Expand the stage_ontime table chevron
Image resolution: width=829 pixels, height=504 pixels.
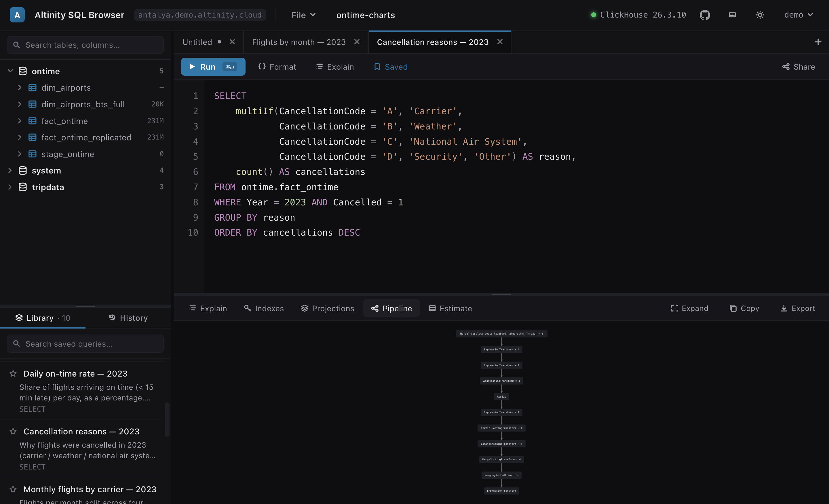click(x=20, y=154)
